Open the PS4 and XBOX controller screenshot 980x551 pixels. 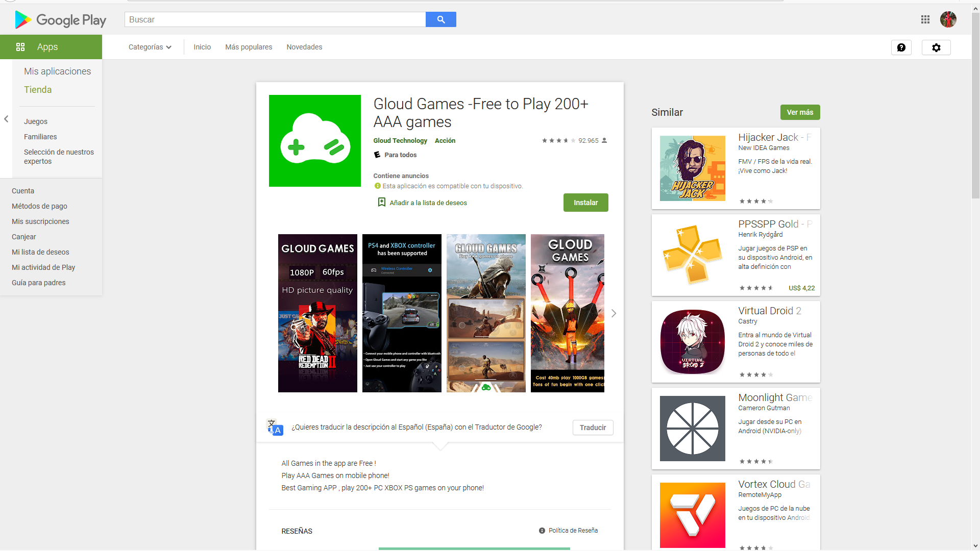(402, 313)
